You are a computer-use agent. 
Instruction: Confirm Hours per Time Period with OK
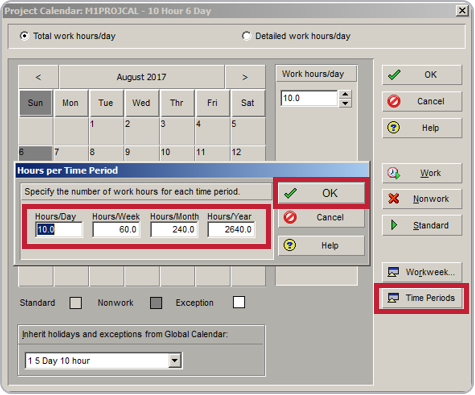click(x=321, y=193)
